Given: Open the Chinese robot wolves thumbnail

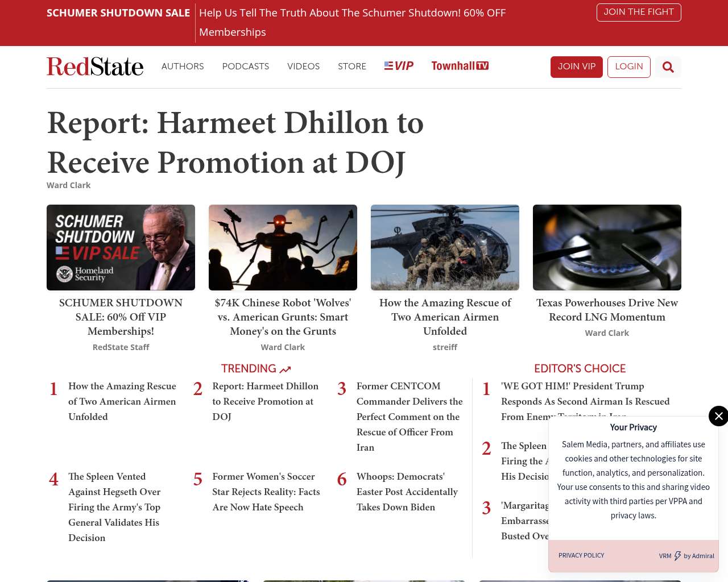Looking at the screenshot, I should [x=283, y=247].
